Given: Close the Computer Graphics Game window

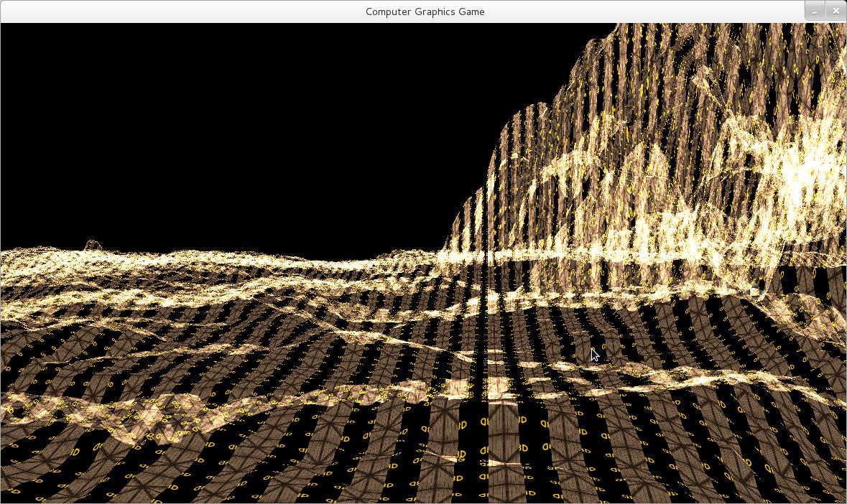Looking at the screenshot, I should 835,11.
